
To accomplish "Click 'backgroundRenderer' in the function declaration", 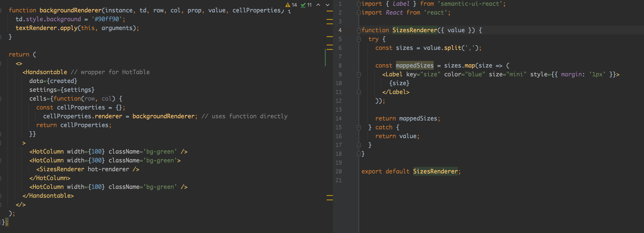I will (70, 10).
